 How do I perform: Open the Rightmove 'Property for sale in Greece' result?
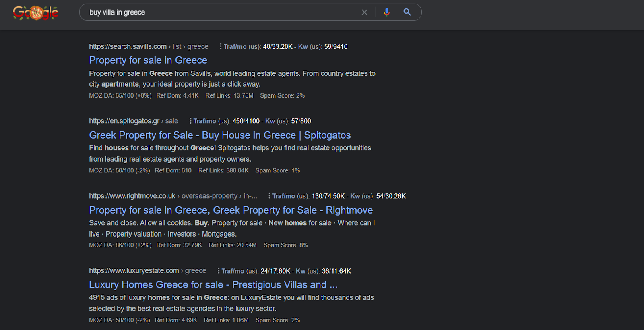tap(231, 210)
